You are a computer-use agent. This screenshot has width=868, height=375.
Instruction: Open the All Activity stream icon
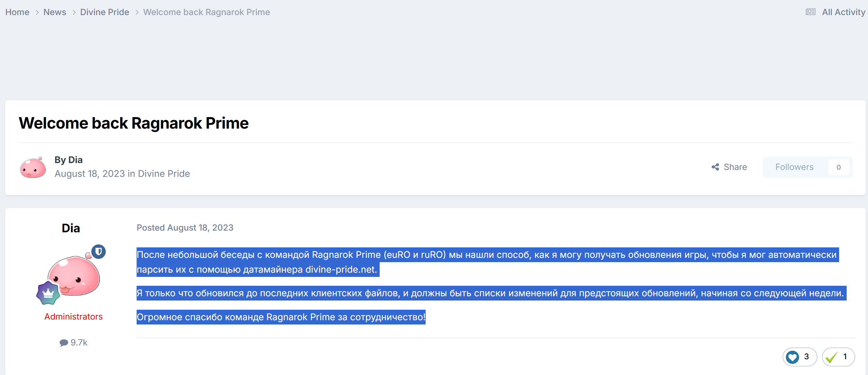811,12
